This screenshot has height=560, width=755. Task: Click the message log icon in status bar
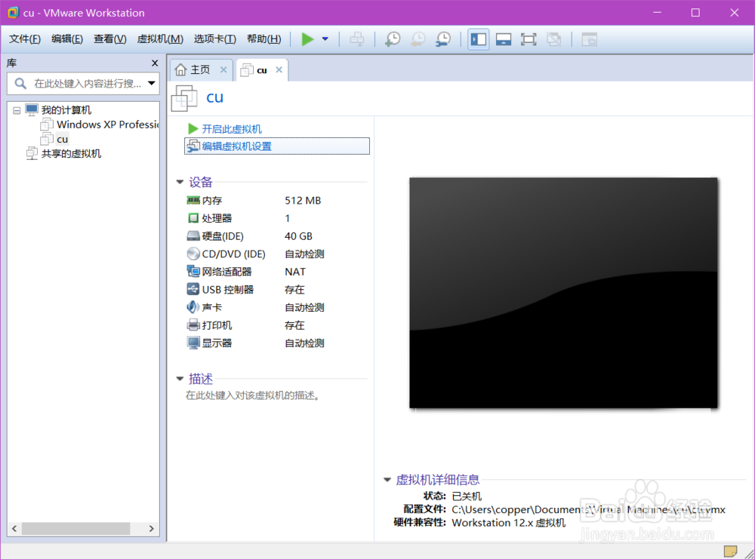coord(730,551)
